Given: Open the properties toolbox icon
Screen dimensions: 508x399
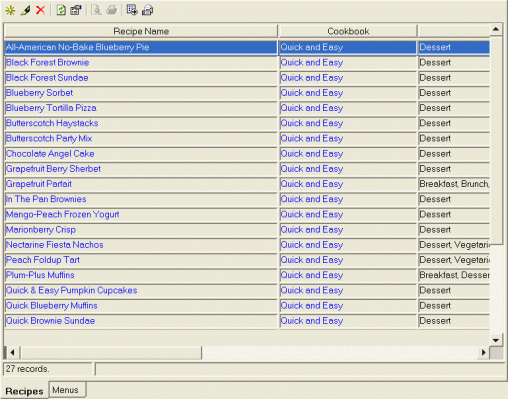Looking at the screenshot, I should (76, 10).
